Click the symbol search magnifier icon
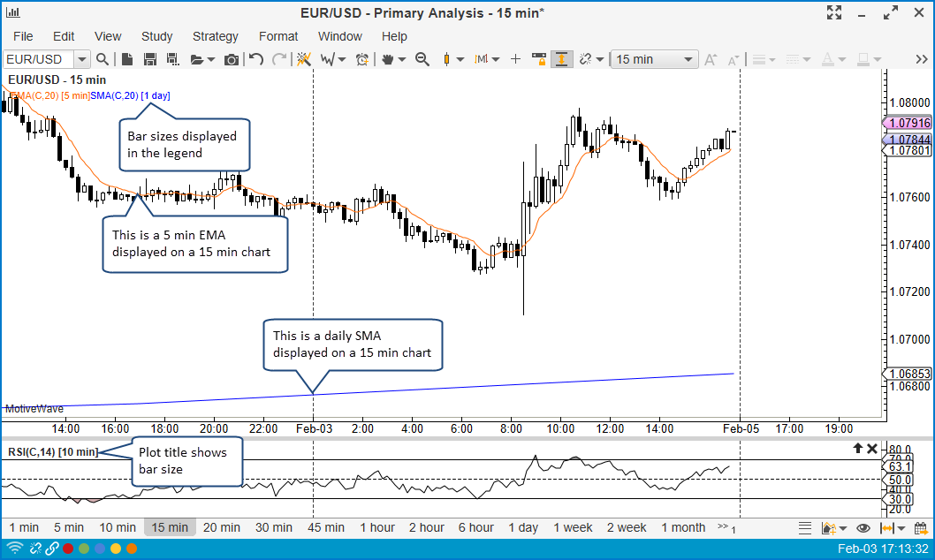Image resolution: width=935 pixels, height=560 pixels. click(x=103, y=59)
